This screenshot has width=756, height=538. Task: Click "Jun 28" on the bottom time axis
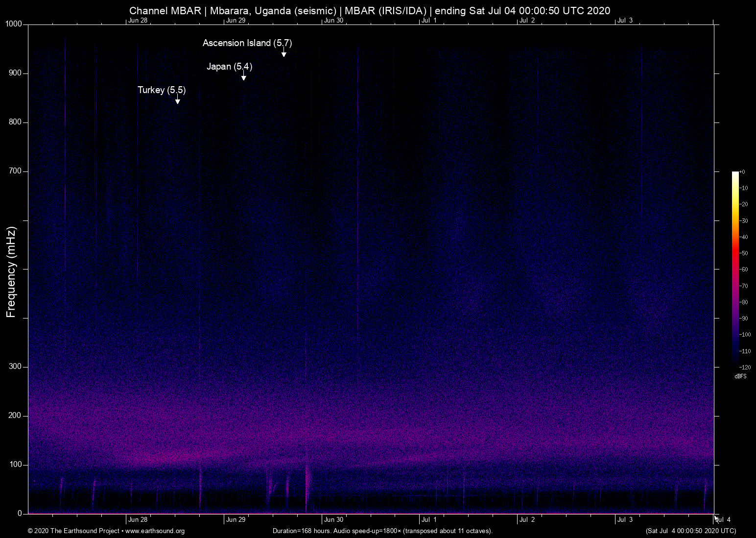(138, 520)
